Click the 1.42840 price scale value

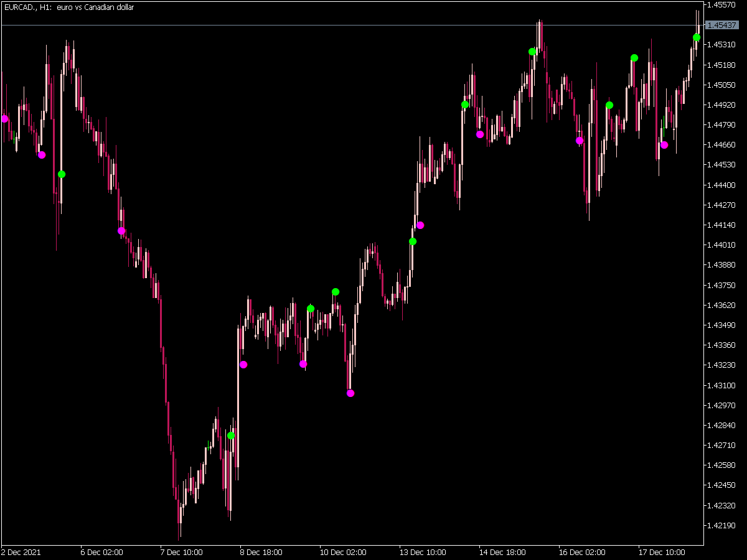click(x=723, y=425)
